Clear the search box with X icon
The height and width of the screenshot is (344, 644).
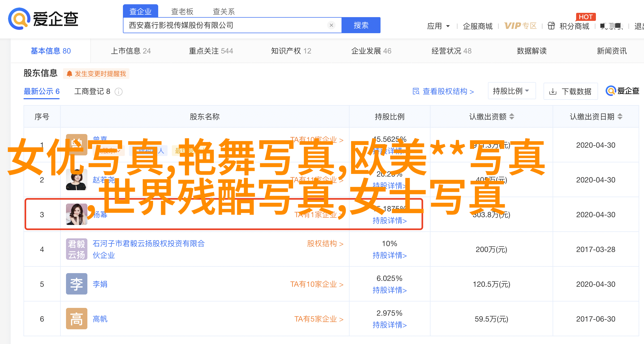[x=331, y=25]
